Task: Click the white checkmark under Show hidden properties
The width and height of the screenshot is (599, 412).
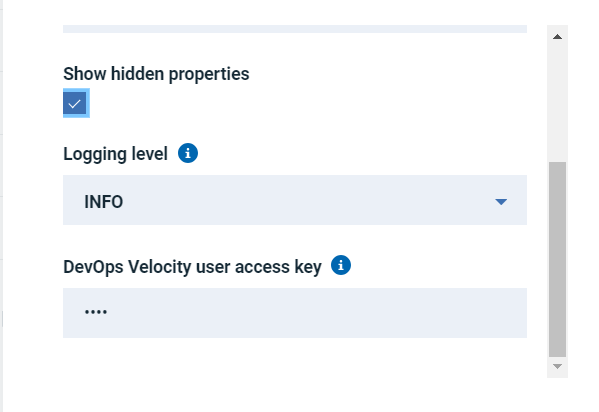Action: coord(74,103)
